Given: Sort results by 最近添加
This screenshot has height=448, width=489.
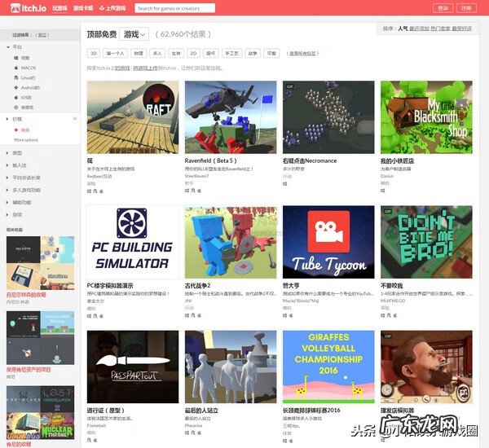Looking at the screenshot, I should [419, 29].
